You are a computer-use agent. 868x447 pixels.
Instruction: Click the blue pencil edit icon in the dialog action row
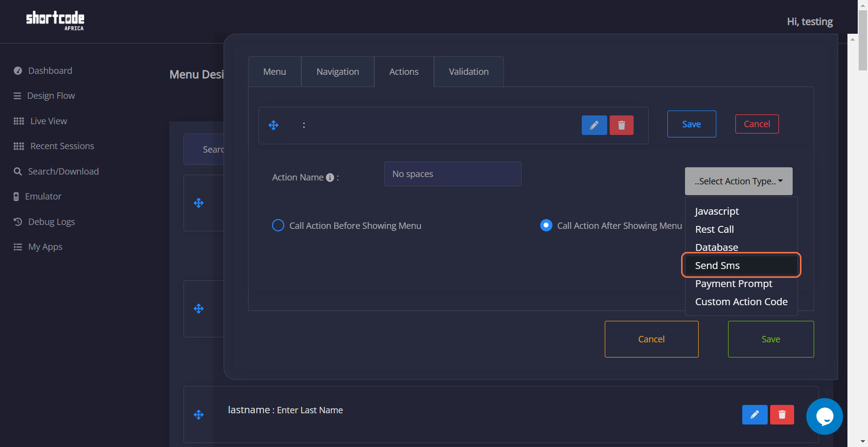click(594, 125)
